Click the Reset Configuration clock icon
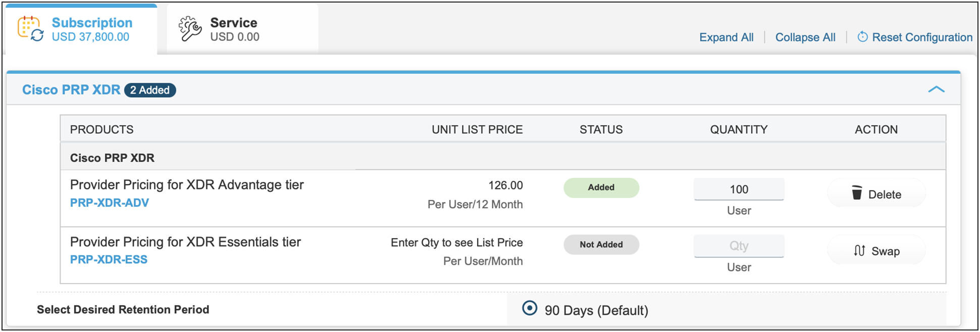 pos(862,37)
